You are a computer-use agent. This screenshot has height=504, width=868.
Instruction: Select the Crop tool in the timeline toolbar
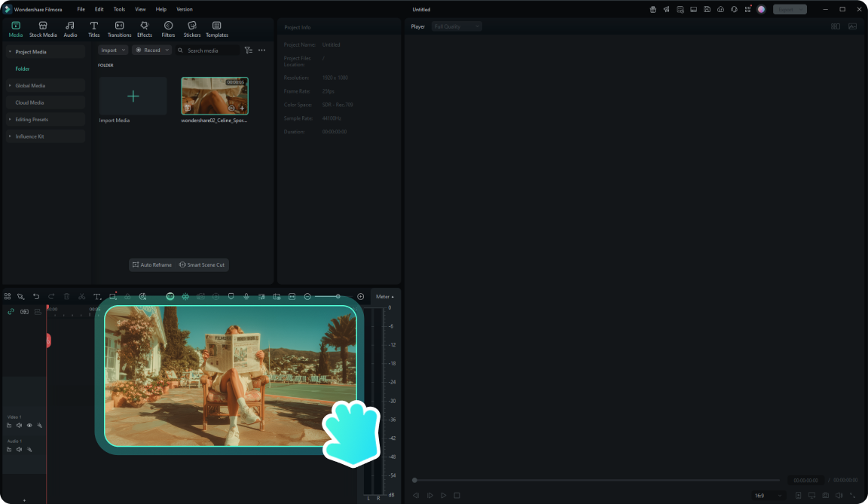[112, 297]
